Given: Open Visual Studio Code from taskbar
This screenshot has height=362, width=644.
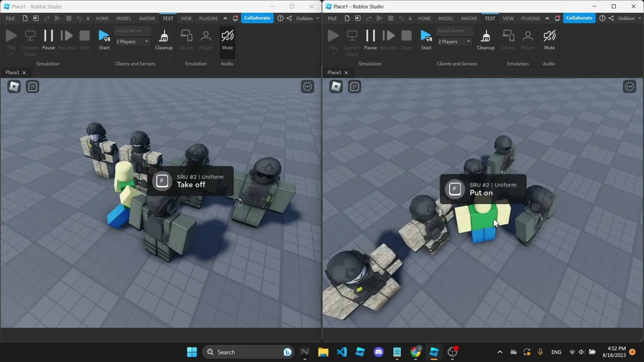Looking at the screenshot, I should coord(342,352).
